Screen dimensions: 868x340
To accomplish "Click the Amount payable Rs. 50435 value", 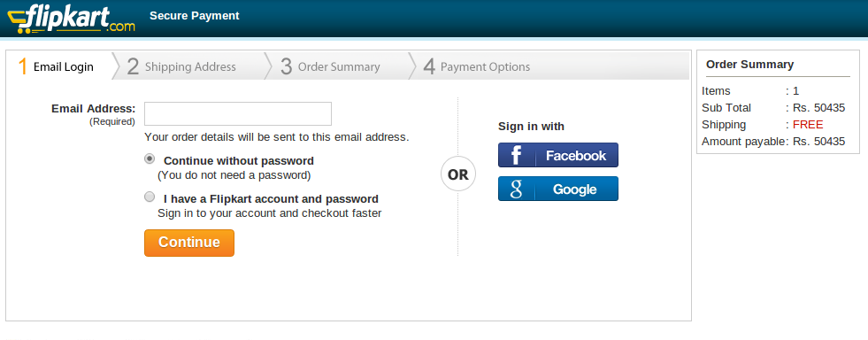I will click(x=818, y=141).
